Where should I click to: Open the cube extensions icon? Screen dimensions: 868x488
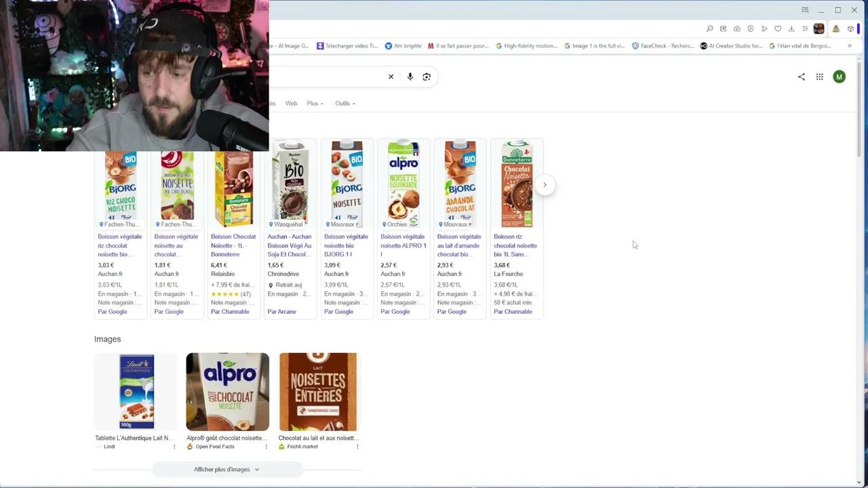[x=850, y=28]
